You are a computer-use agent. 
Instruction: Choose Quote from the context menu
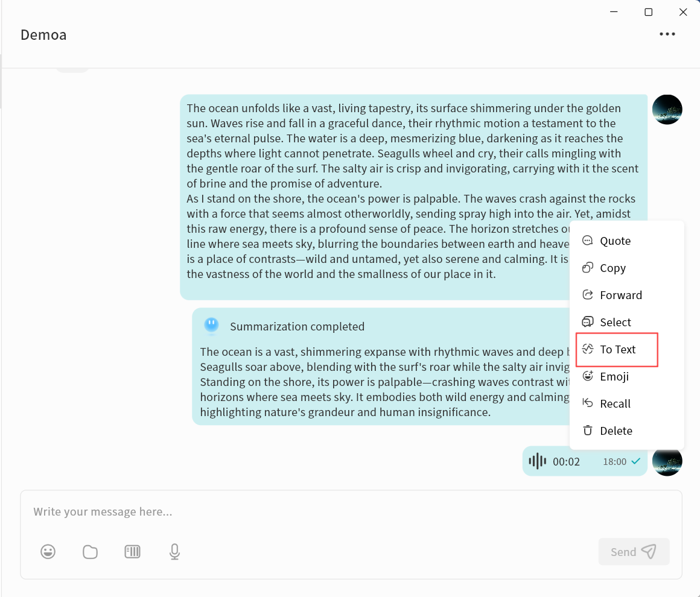[615, 241]
